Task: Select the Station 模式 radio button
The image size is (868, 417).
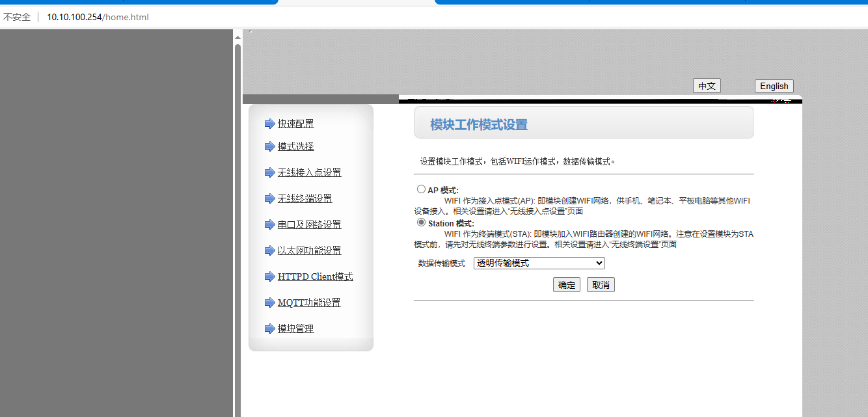Action: coord(421,222)
